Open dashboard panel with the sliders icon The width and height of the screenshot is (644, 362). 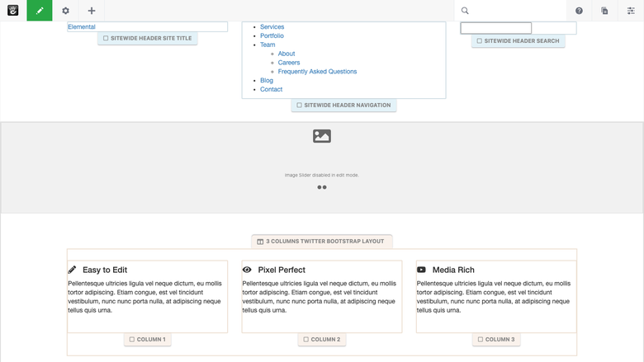[x=631, y=11]
